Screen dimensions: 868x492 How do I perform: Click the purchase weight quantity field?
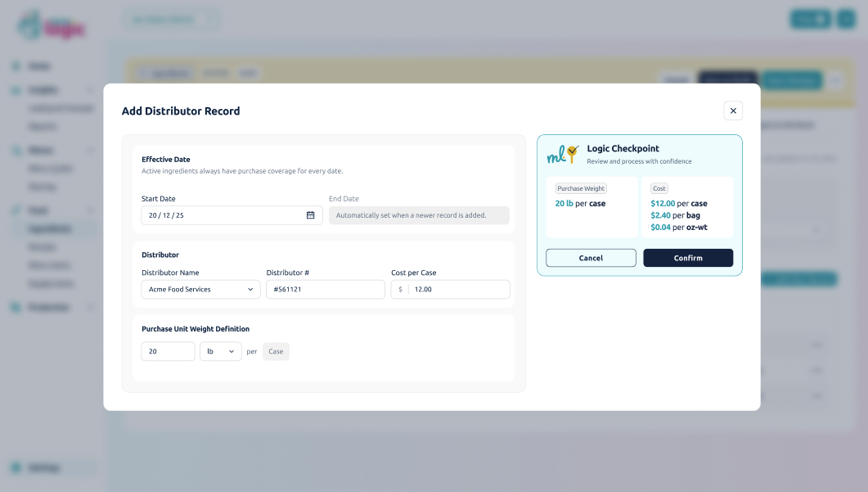pos(168,351)
